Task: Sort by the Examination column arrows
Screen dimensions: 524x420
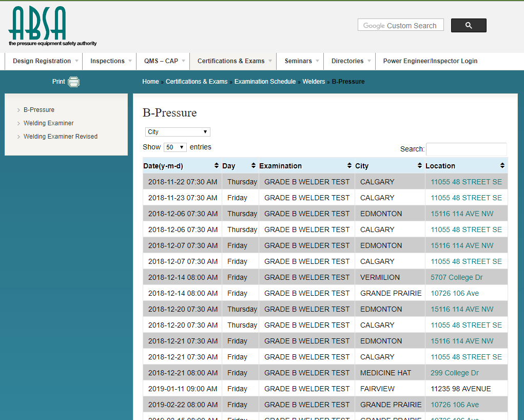Action: pyautogui.click(x=349, y=165)
